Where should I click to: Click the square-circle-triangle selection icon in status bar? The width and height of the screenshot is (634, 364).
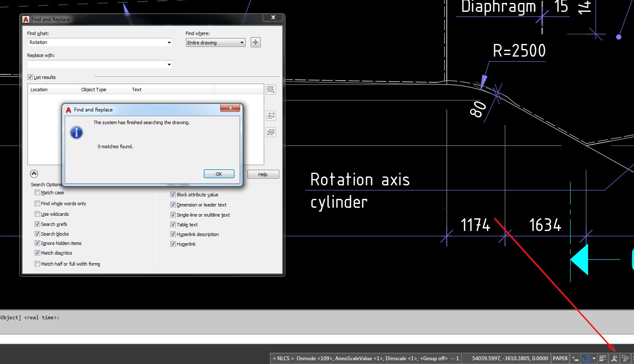point(625,358)
